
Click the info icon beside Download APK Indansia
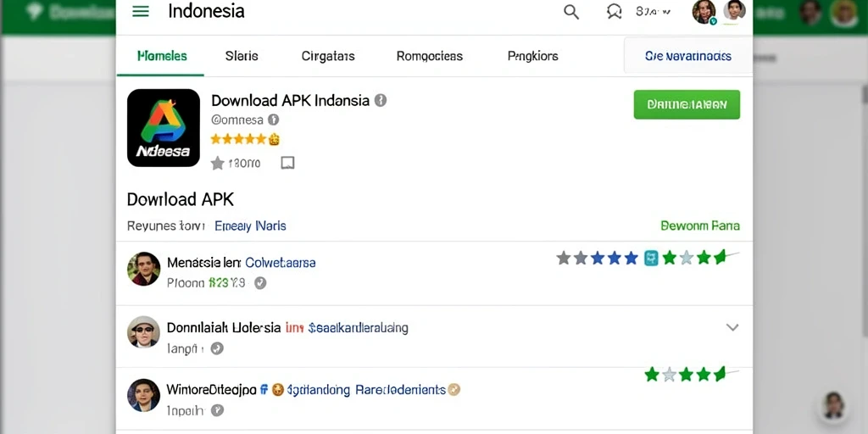[x=381, y=100]
